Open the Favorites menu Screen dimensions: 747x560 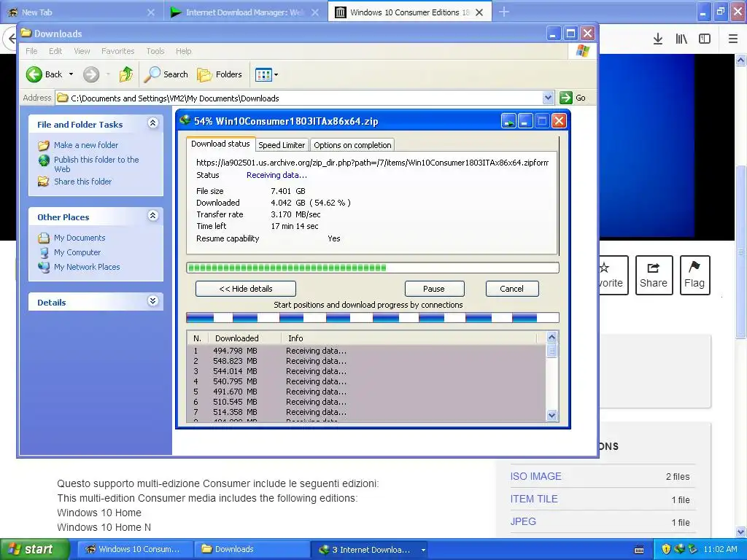pyautogui.click(x=117, y=51)
